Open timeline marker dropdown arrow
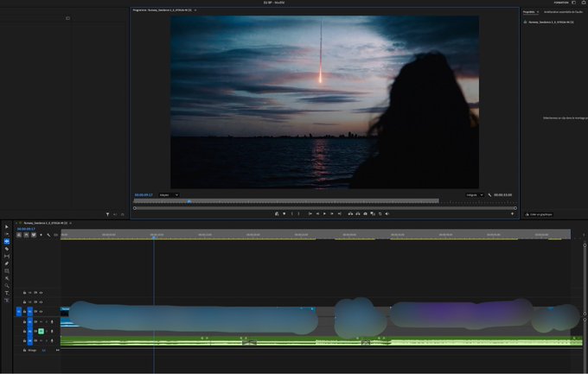Image resolution: width=588 pixels, height=374 pixels. click(41, 235)
